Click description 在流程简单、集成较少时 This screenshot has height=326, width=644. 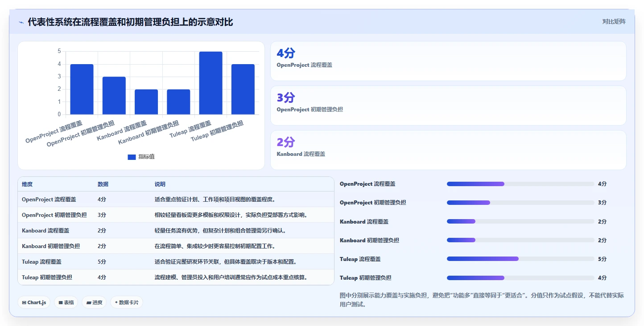click(215, 246)
